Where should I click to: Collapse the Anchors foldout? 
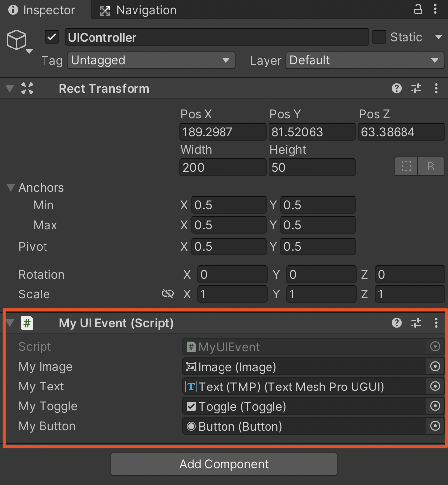click(11, 187)
